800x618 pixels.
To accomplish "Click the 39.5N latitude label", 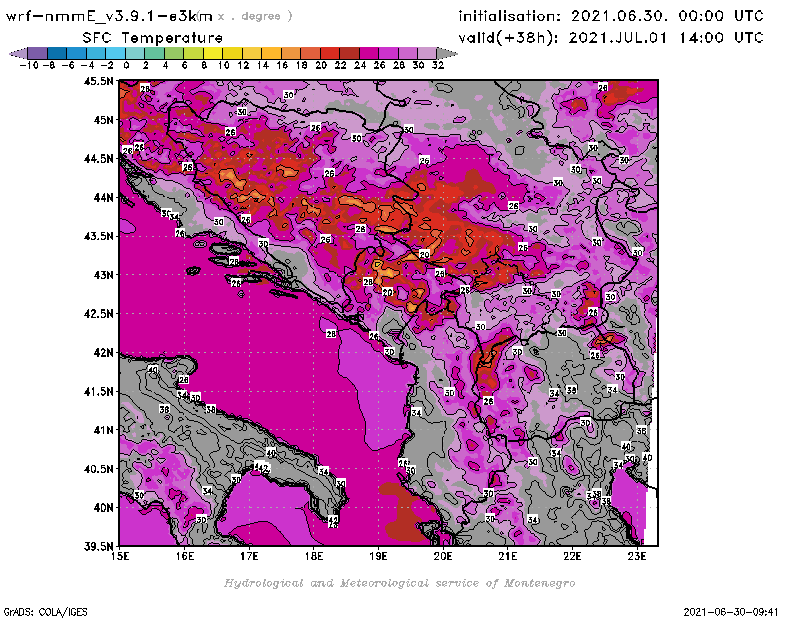I will coord(98,547).
